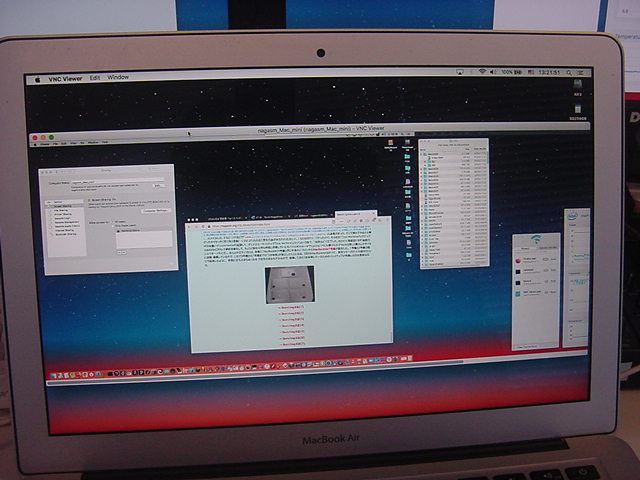Select the All users radio button
The width and height of the screenshot is (640, 480).
tap(113, 222)
